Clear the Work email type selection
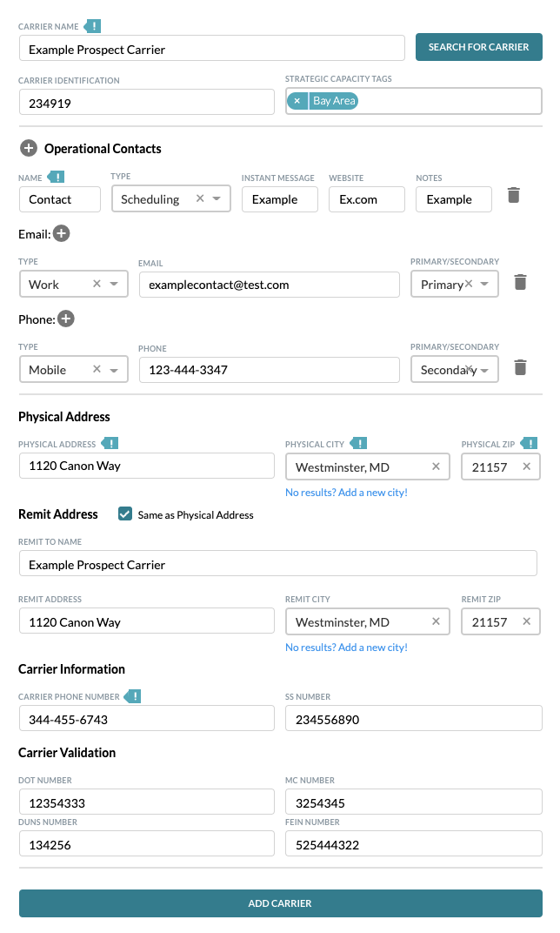This screenshot has height=933, width=560. click(x=97, y=284)
